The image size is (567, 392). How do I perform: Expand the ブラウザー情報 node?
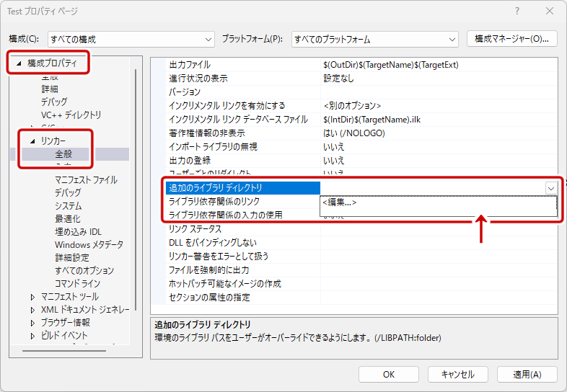[x=33, y=323]
